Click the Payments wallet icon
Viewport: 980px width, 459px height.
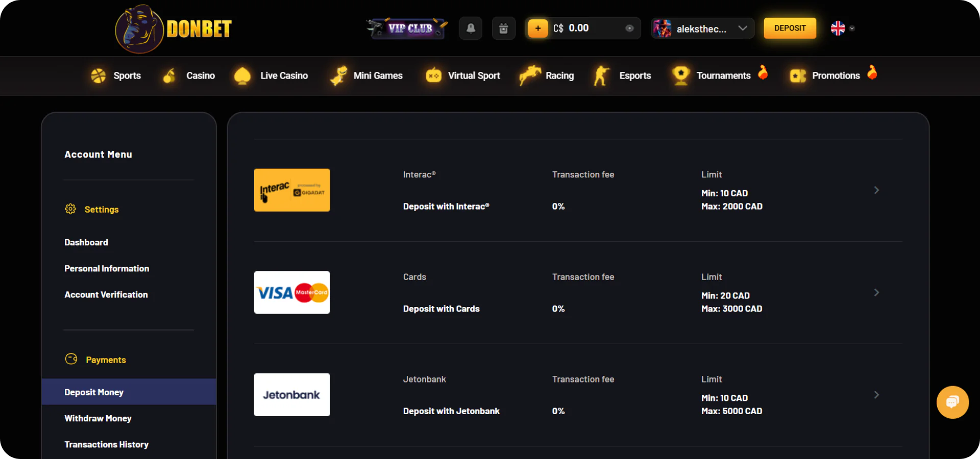click(x=71, y=359)
